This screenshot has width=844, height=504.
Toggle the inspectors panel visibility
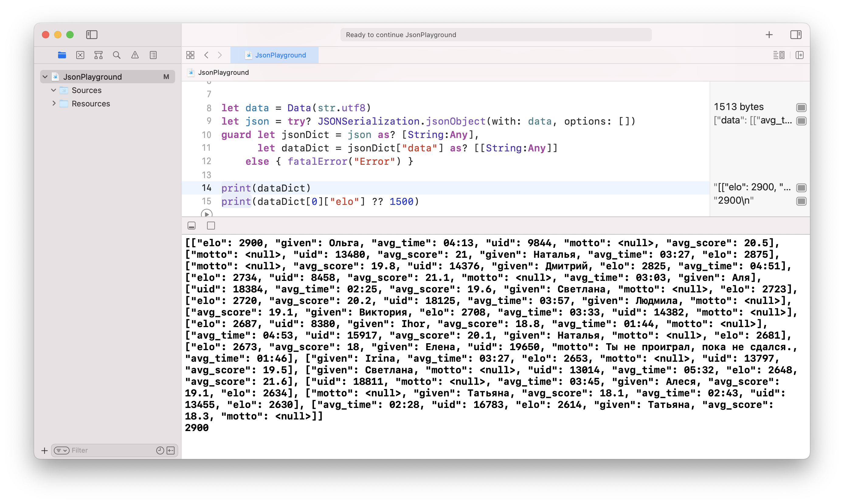[796, 35]
